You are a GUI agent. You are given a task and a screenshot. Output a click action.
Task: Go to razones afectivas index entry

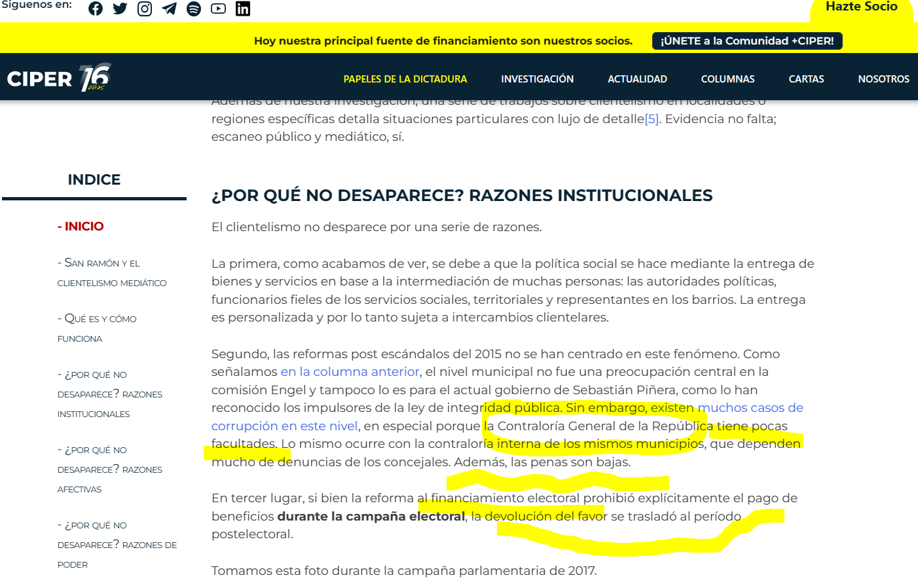click(110, 469)
